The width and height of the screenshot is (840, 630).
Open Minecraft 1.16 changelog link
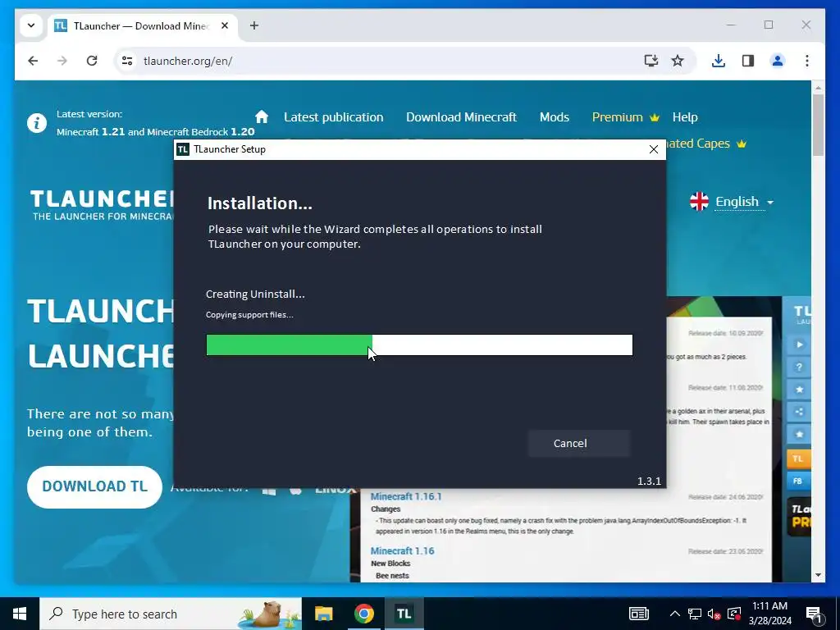pyautogui.click(x=402, y=550)
